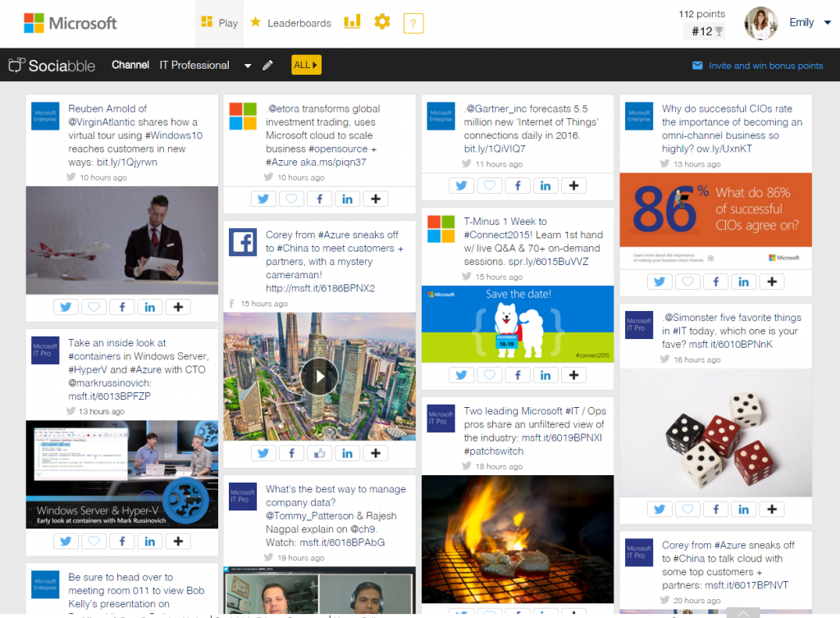Share @etora post on Facebook
Image resolution: width=840 pixels, height=618 pixels.
[x=320, y=199]
